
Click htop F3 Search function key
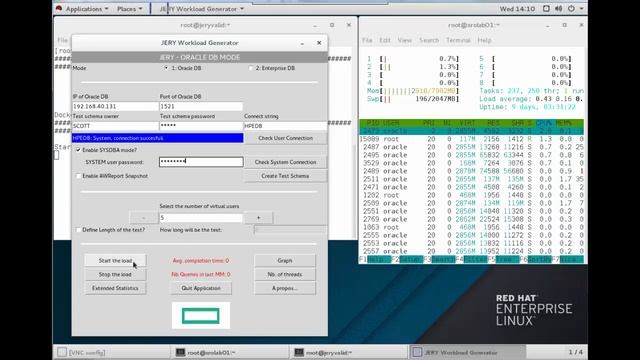439,259
